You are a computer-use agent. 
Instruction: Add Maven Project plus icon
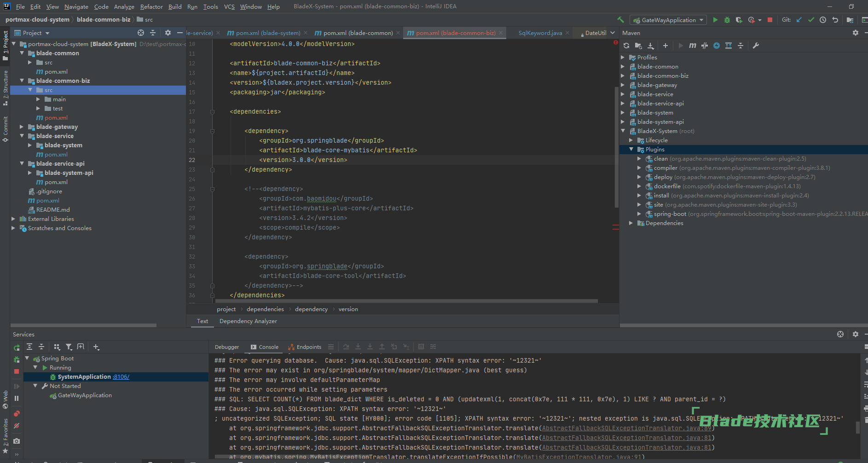click(x=665, y=46)
